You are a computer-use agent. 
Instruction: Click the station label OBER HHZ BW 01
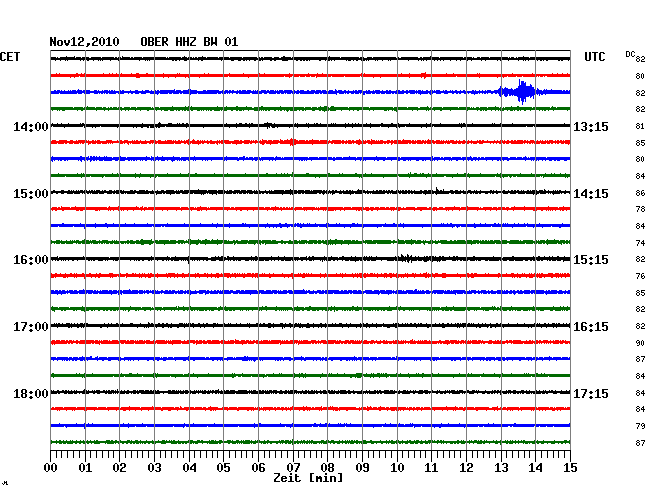tap(189, 42)
